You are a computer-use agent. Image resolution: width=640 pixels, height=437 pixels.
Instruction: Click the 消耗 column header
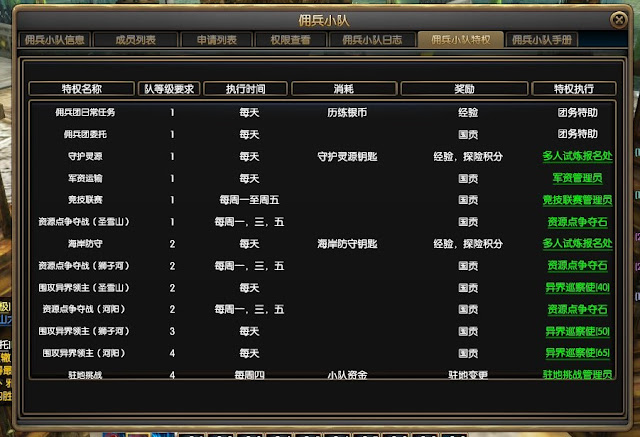tap(344, 89)
